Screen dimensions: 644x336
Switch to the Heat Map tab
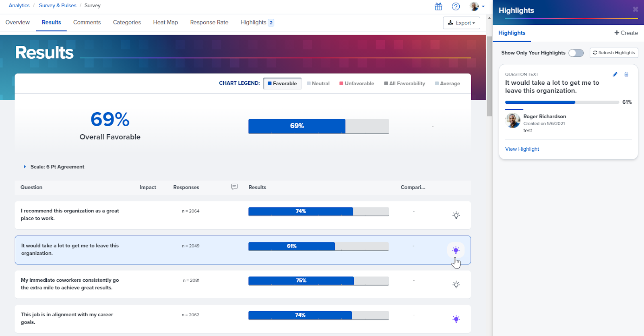pyautogui.click(x=165, y=23)
